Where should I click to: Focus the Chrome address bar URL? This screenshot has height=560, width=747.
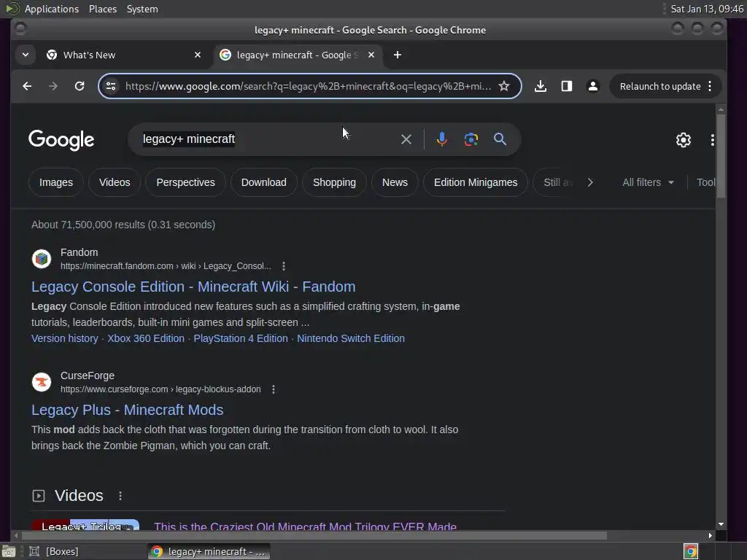[308, 86]
